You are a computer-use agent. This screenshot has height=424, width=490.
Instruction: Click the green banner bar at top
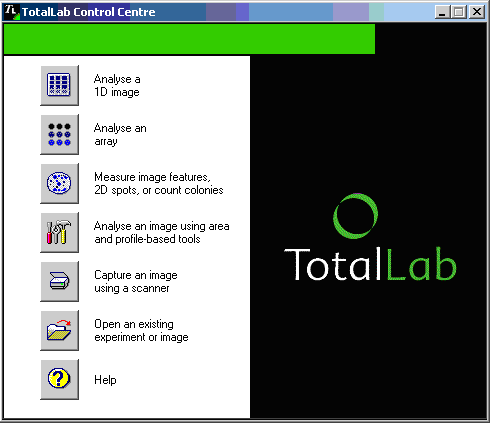click(x=189, y=39)
